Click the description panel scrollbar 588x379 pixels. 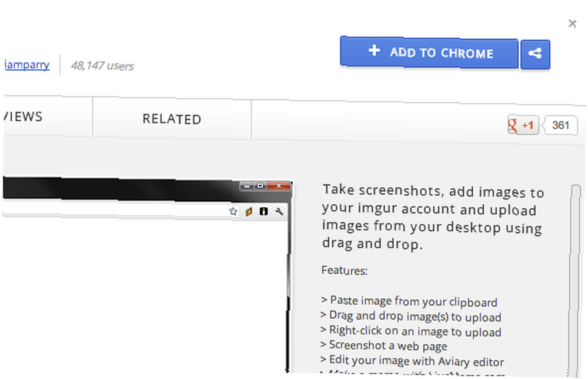pos(576,280)
